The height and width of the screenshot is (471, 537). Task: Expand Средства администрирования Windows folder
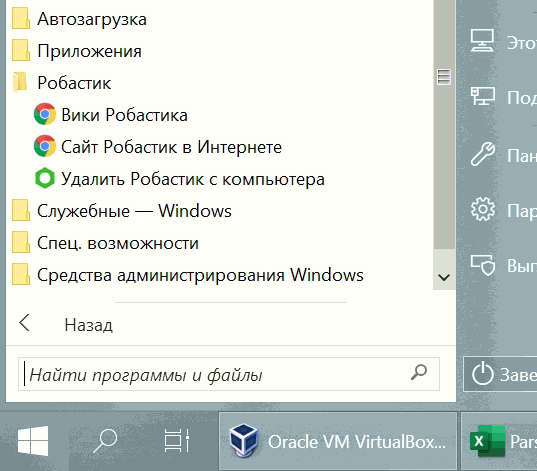(187, 275)
